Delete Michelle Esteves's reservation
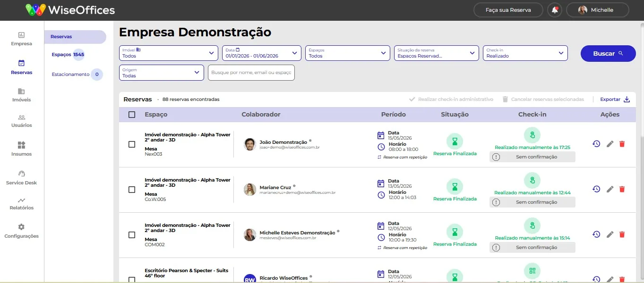This screenshot has height=283, width=644. (622, 234)
